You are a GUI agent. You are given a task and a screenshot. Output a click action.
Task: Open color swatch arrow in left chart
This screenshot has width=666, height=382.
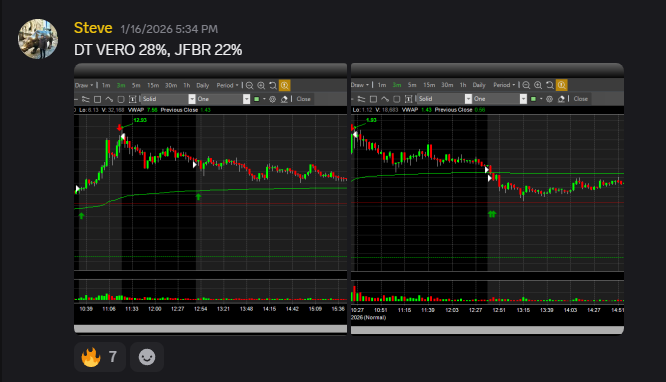point(264,99)
